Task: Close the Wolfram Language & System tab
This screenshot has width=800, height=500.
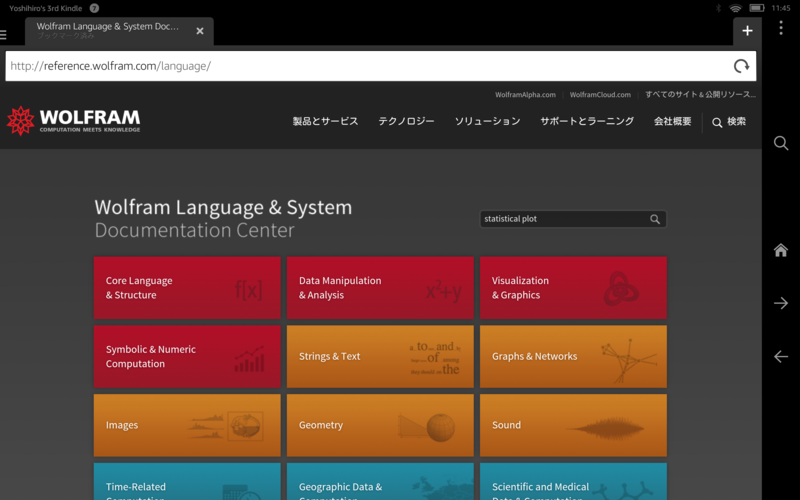Action: click(200, 31)
